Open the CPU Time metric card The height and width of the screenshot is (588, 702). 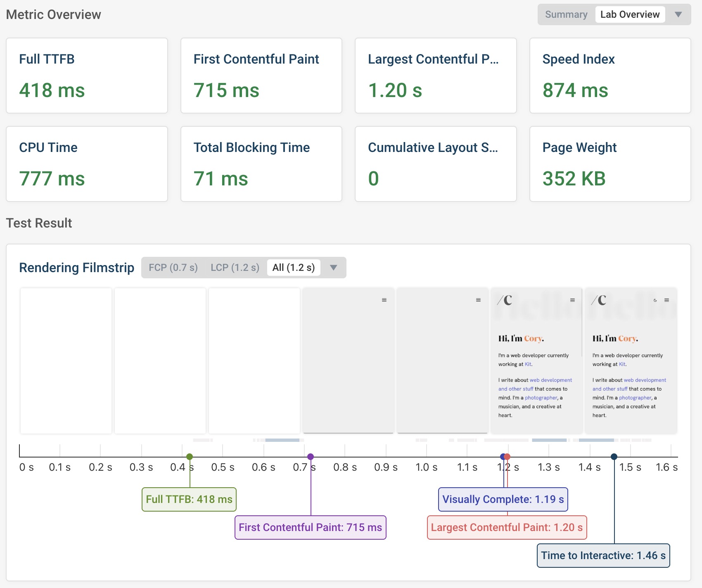pos(87,164)
